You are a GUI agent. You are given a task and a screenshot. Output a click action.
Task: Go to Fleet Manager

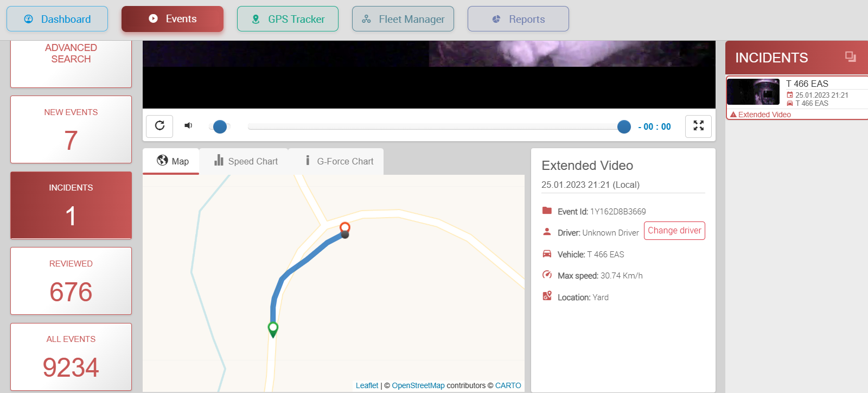(x=403, y=19)
